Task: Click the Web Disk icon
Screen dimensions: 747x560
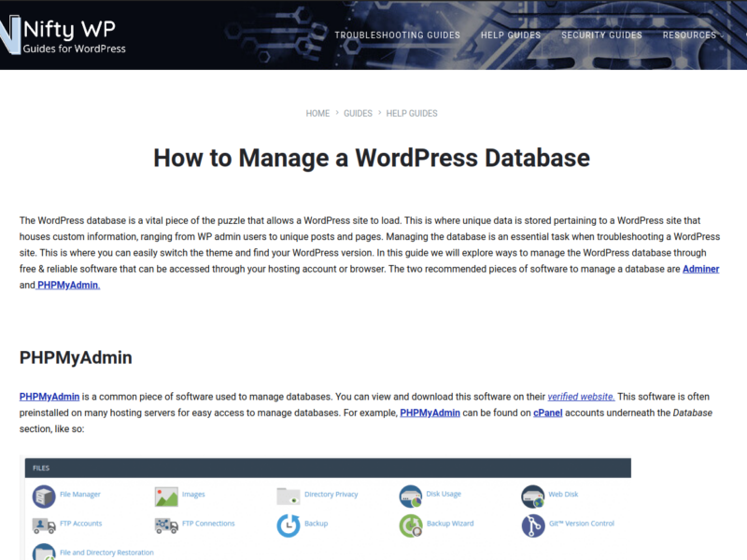Action: pos(533,495)
